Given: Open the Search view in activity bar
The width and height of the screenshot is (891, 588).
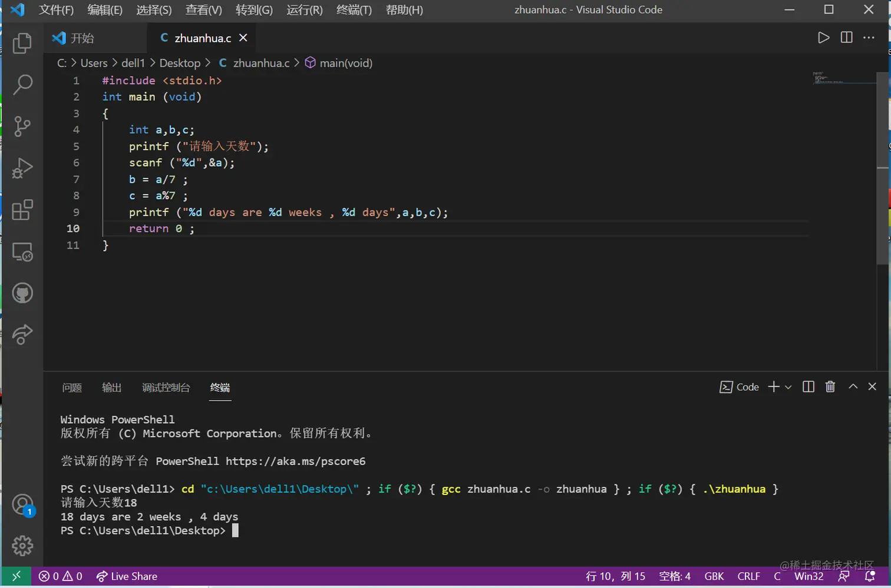Looking at the screenshot, I should (x=22, y=85).
